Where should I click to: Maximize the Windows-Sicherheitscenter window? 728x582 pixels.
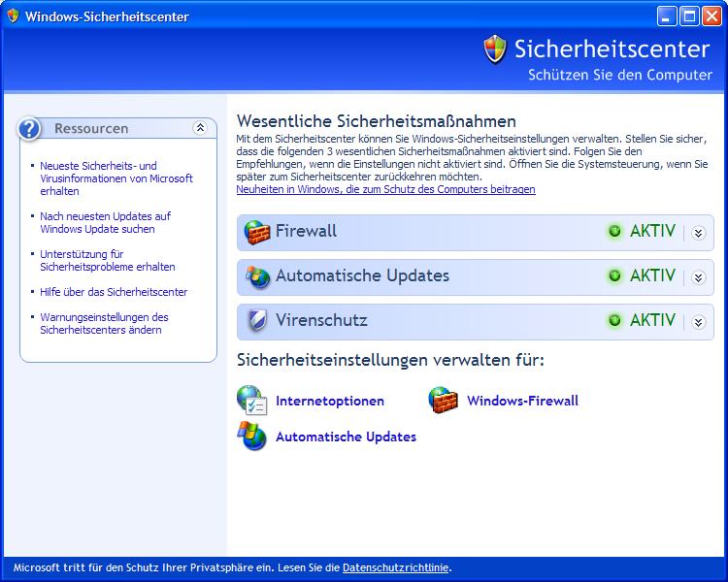pos(689,16)
